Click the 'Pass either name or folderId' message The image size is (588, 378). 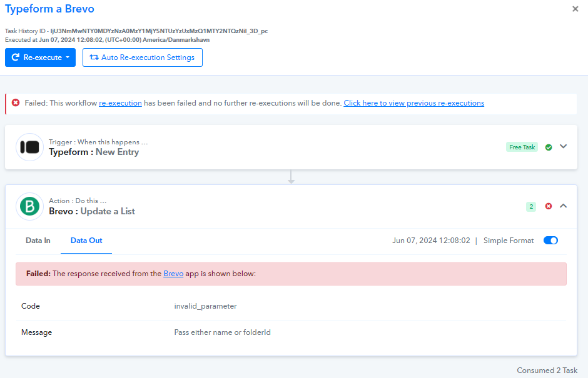click(x=222, y=332)
